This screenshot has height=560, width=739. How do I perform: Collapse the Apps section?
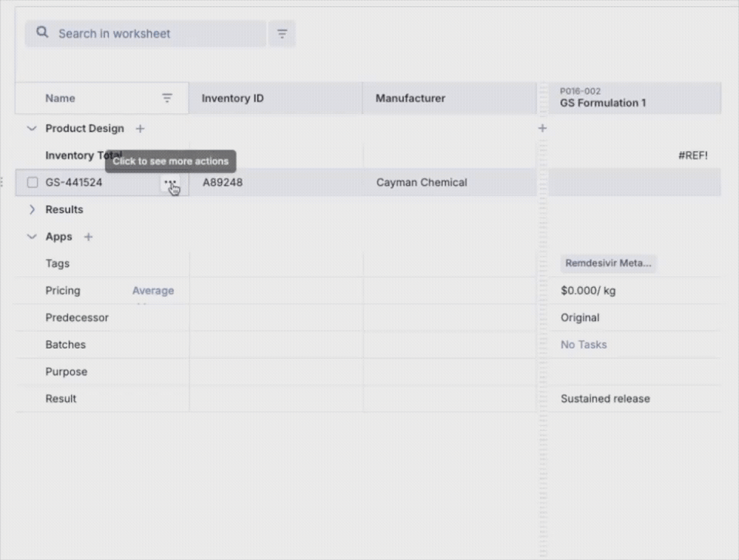tap(32, 237)
